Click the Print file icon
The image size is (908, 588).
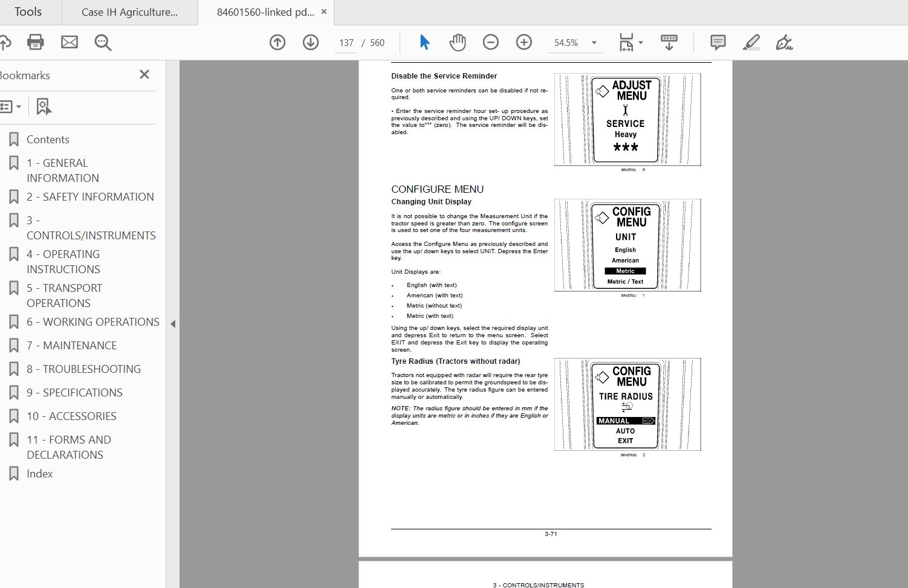pos(36,42)
